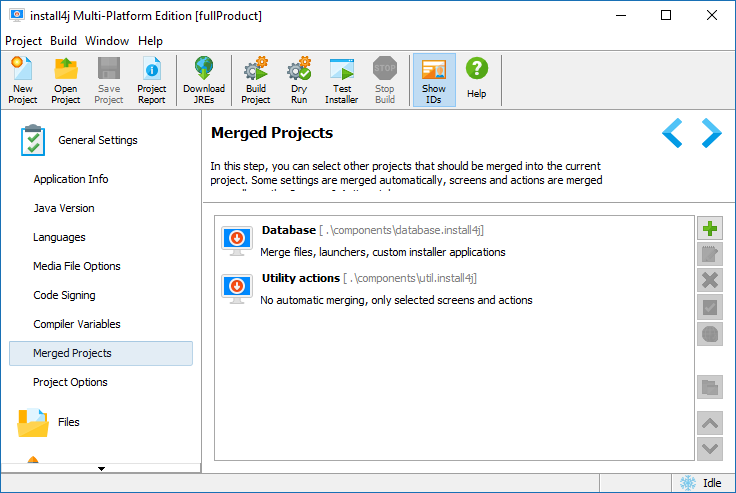Screen dimensions: 736x493
Task: Click the Utility actions monitor icon
Action: click(237, 289)
